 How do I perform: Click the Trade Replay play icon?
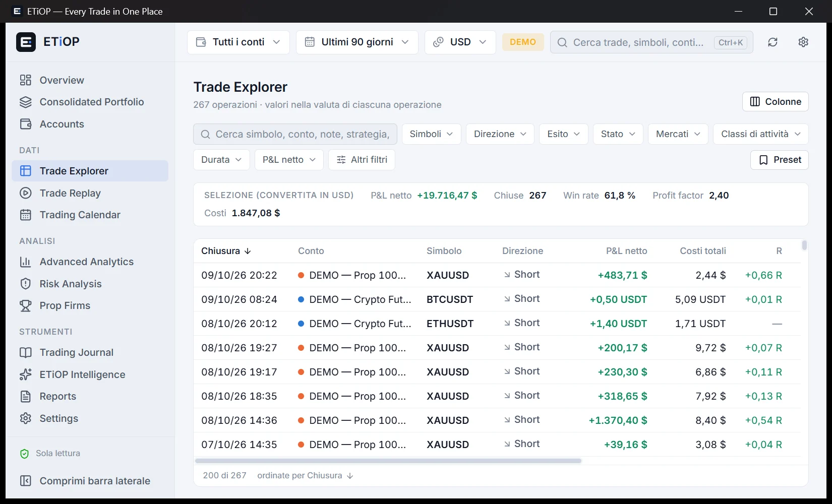point(26,193)
